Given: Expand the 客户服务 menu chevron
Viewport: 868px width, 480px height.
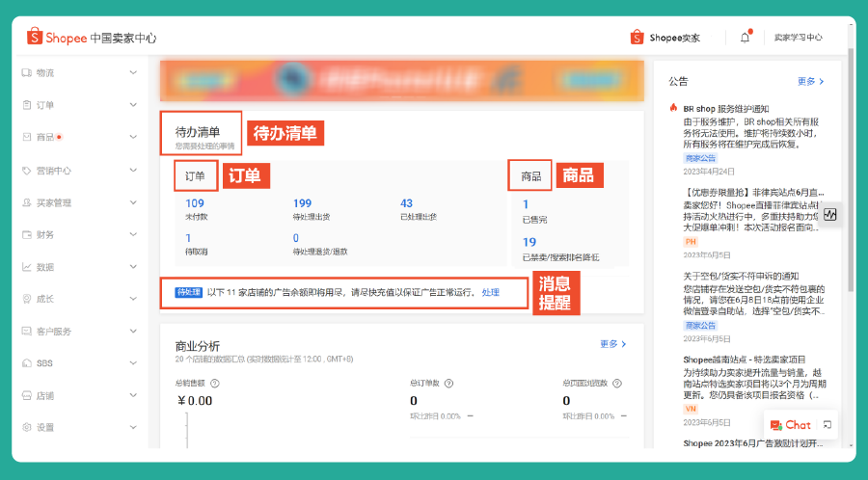Looking at the screenshot, I should [x=133, y=331].
